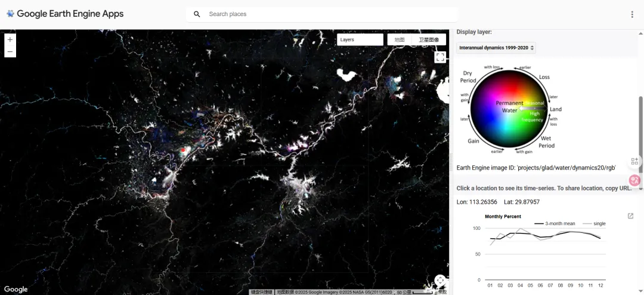The width and height of the screenshot is (644, 295).
Task: Zoom out the map with minus button
Action: tap(10, 52)
